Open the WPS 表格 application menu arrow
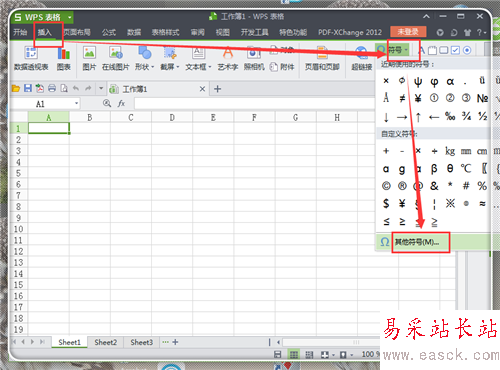This screenshot has width=500, height=370. coord(70,17)
